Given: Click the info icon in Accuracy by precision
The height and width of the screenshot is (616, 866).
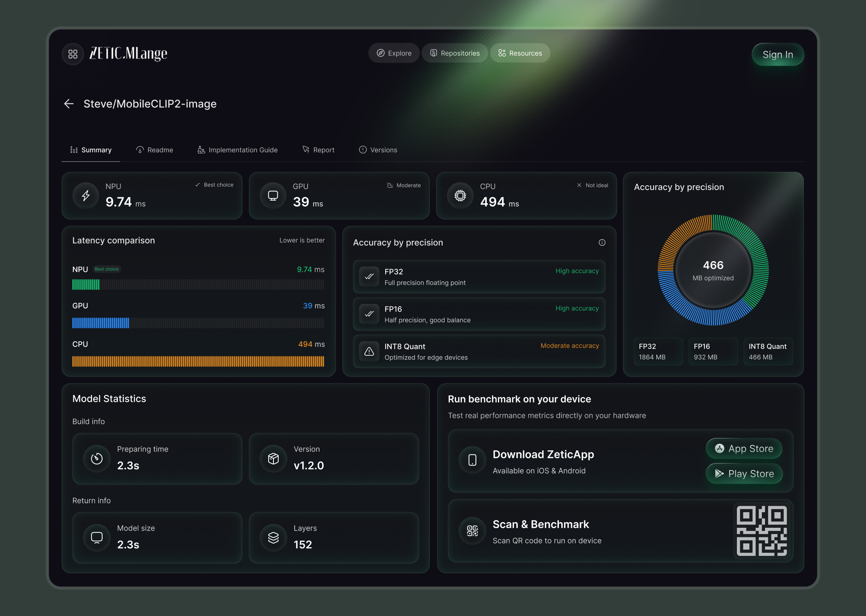Looking at the screenshot, I should [602, 243].
